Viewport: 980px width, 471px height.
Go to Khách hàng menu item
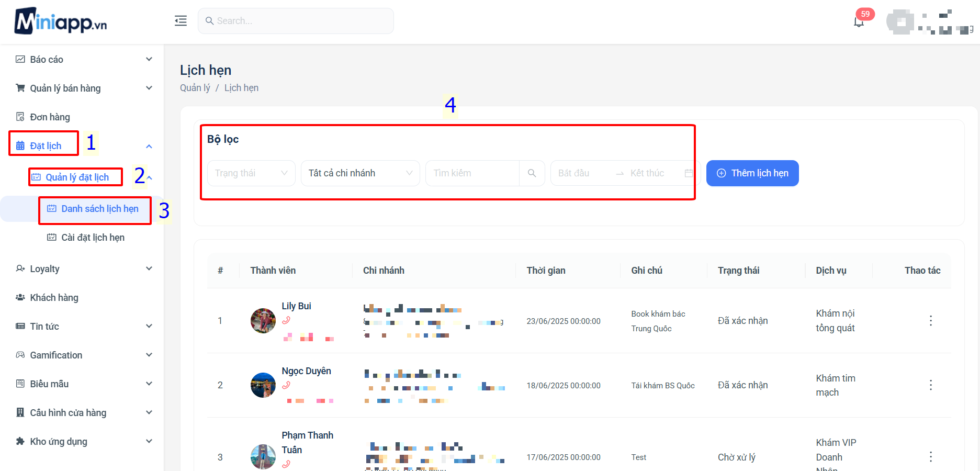[54, 297]
